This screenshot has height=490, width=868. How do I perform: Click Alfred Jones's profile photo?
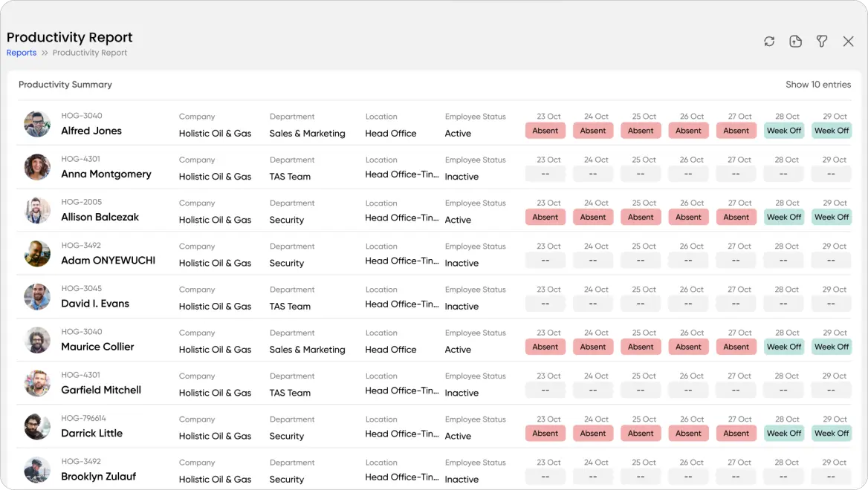[x=37, y=124]
